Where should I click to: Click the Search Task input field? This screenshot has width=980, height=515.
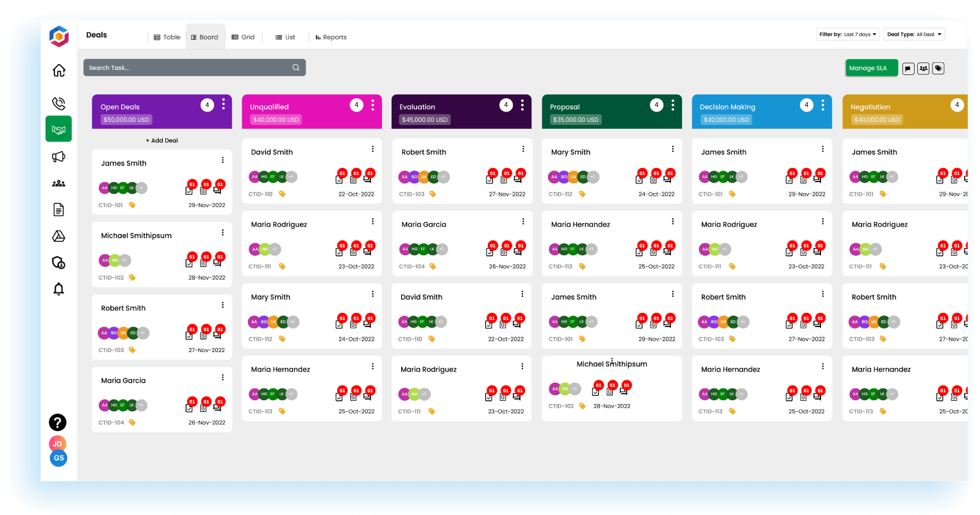coord(194,67)
